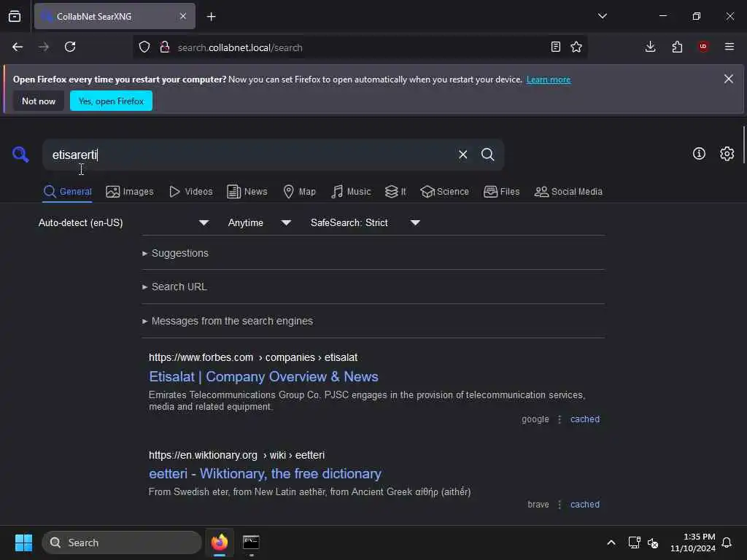Click the page vertical scrollbar
Screen dimensions: 747x560
pos(743,145)
